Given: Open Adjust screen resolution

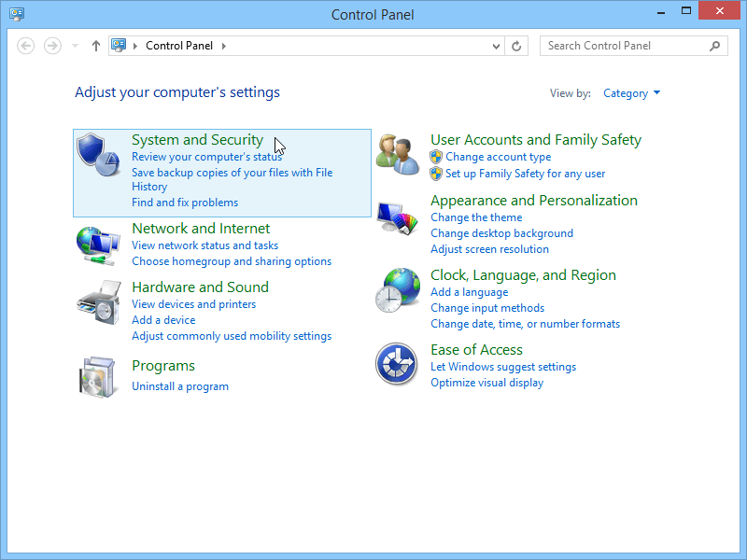Looking at the screenshot, I should 489,249.
